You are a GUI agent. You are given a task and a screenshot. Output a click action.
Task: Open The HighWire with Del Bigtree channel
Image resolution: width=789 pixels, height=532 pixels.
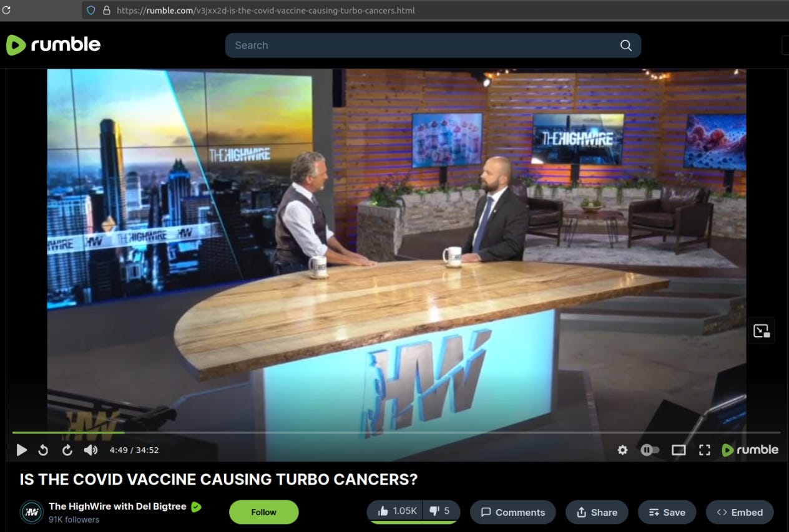click(117, 506)
